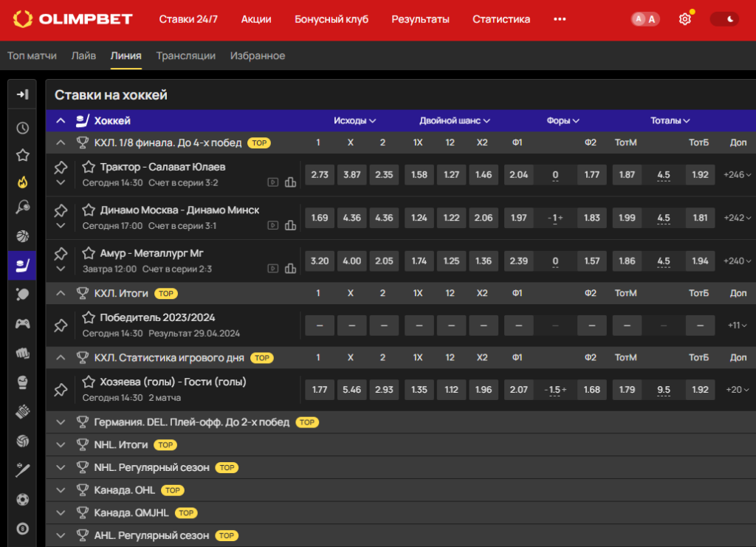The height and width of the screenshot is (547, 756).
Task: Select the Линия tab
Action: (126, 56)
